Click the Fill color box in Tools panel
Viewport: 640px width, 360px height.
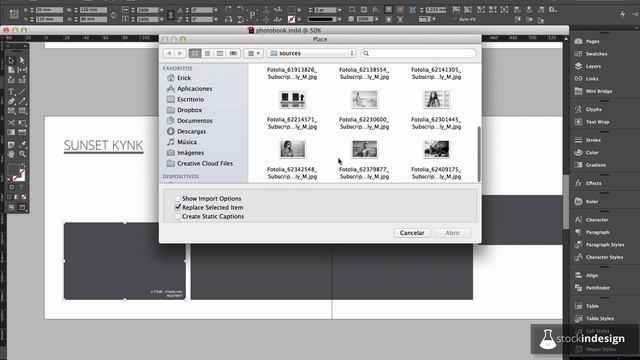pos(13,171)
